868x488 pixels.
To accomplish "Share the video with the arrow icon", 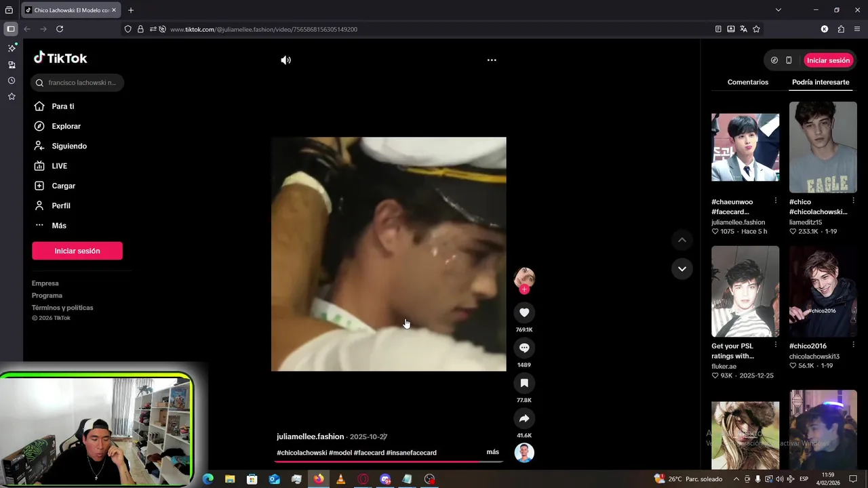I will [x=524, y=418].
